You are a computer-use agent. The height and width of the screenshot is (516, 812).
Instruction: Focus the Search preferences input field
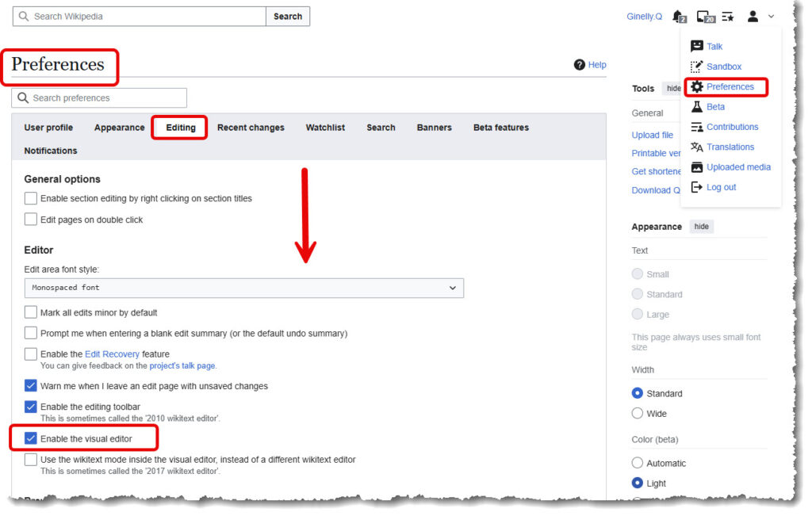click(x=99, y=97)
